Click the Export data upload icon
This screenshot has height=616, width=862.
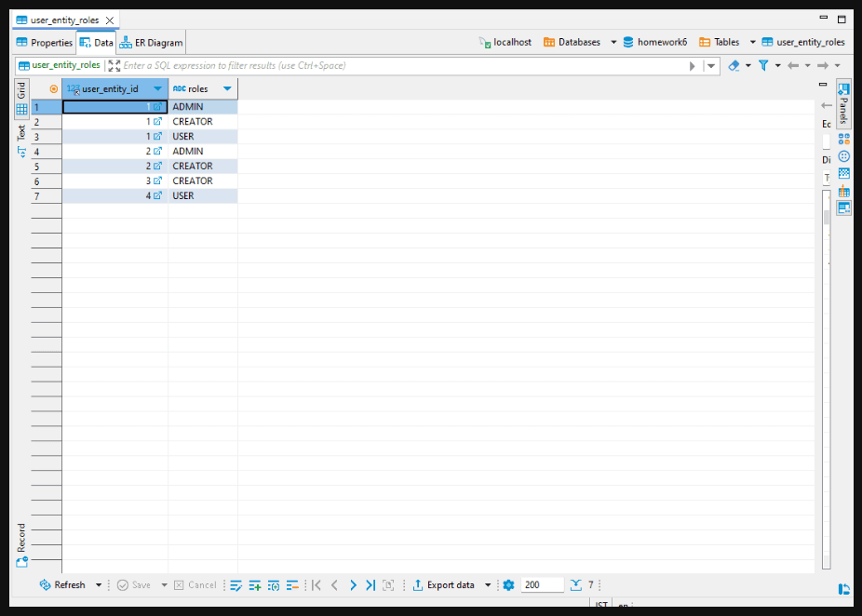click(418, 585)
